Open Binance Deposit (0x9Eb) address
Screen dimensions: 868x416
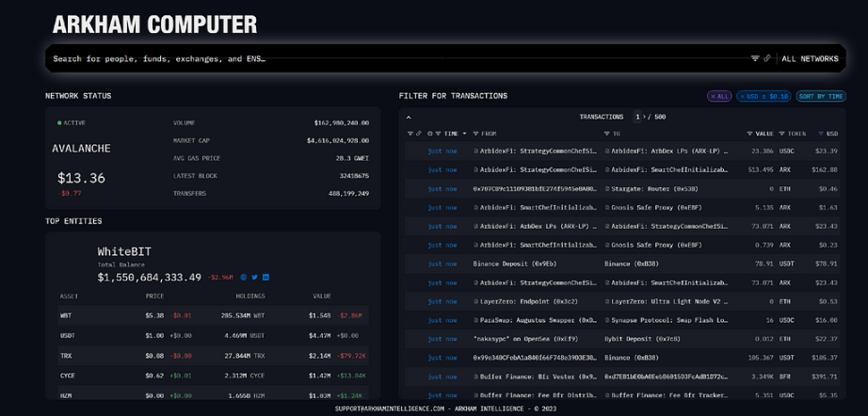[515, 264]
